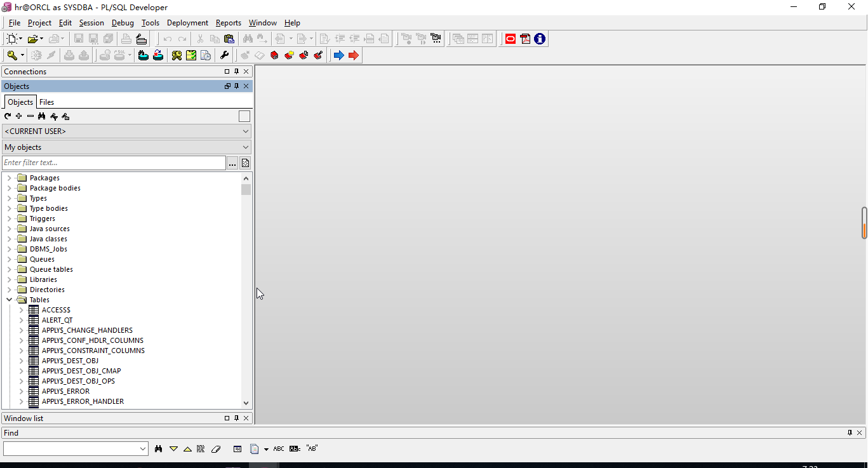
Task: Open the PDF manual icon
Action: point(525,39)
